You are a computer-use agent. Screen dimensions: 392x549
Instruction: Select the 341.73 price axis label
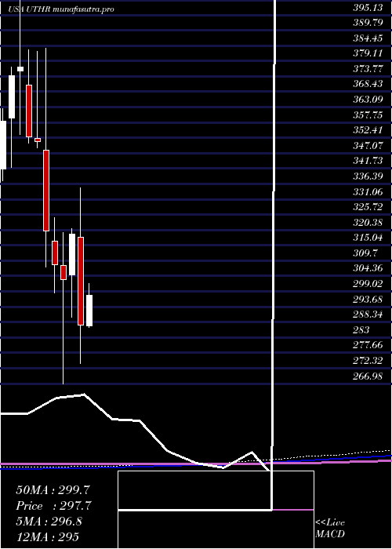coord(367,161)
